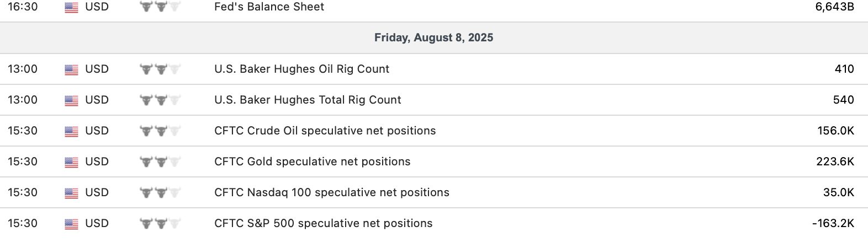
Task: Click US flag in CFTC Gold row
Action: coord(71,162)
